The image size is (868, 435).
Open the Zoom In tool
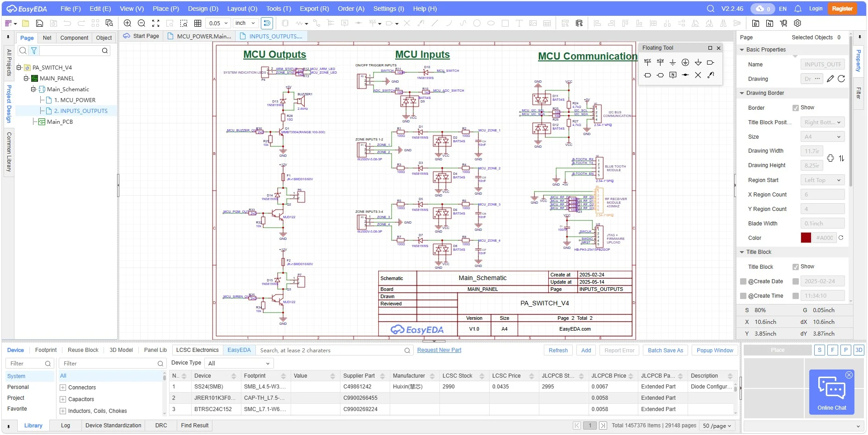127,23
